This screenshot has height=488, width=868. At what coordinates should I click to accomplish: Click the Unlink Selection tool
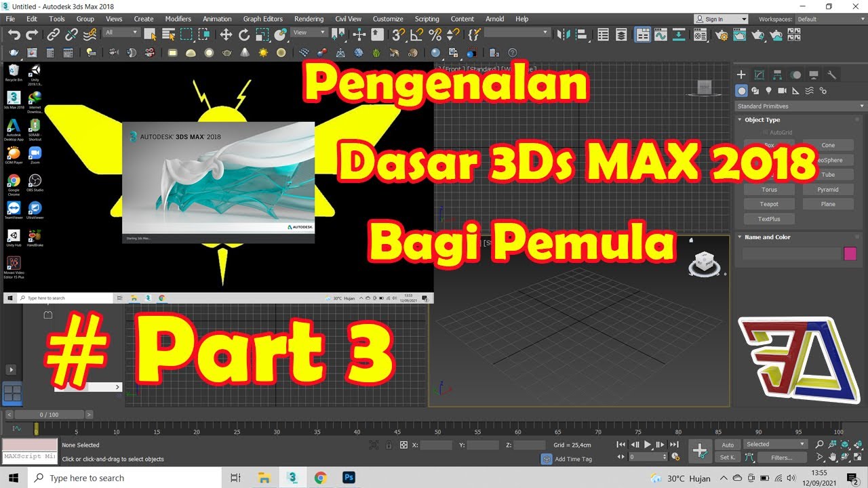tap(71, 35)
